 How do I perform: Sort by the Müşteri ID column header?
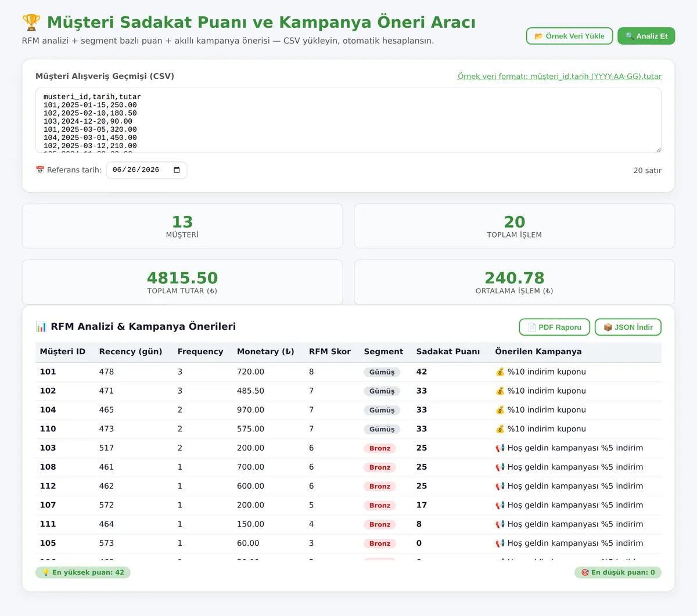tap(63, 352)
